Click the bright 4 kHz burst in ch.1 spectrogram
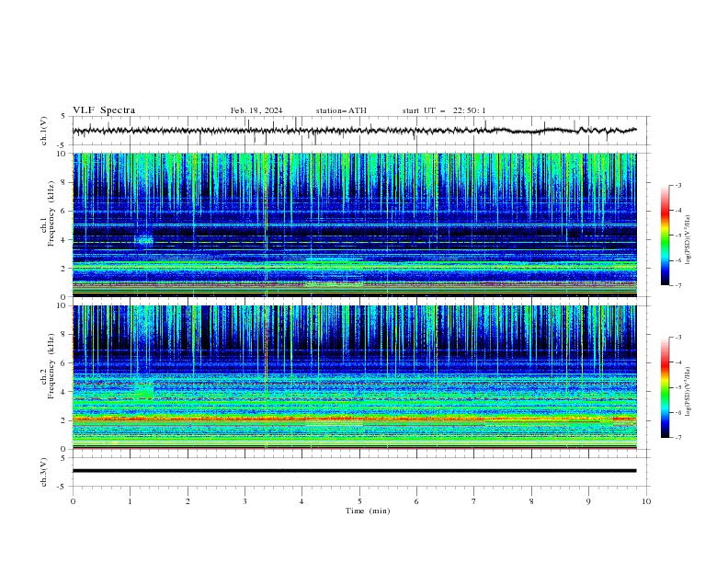Image resolution: width=728 pixels, height=563 pixels. click(144, 240)
